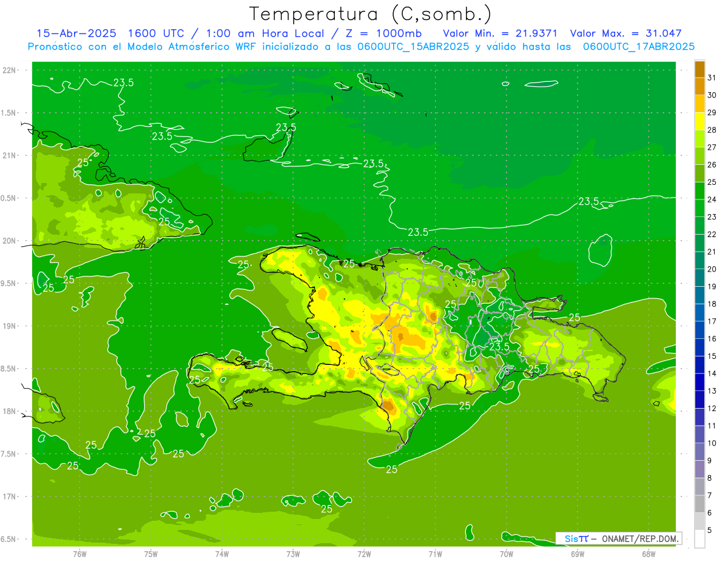The height and width of the screenshot is (562, 728).
Task: Click the '1.5N' latitude axis label
Action: pyautogui.click(x=10, y=113)
